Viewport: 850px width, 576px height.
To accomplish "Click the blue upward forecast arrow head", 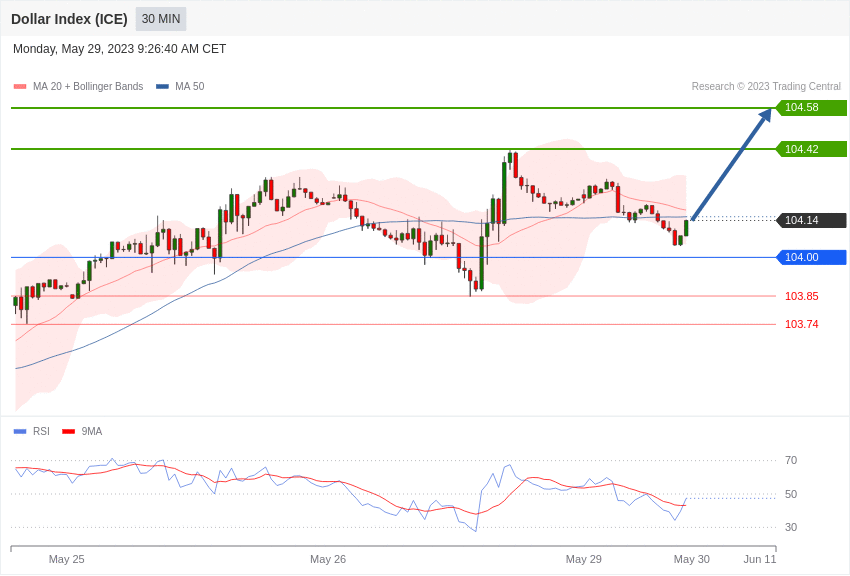I will (765, 115).
